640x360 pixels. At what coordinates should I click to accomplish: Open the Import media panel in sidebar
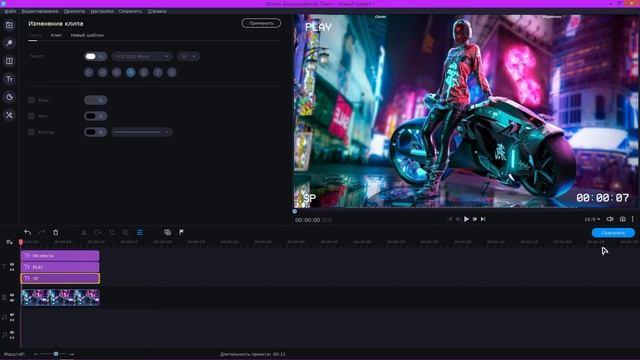[9, 25]
